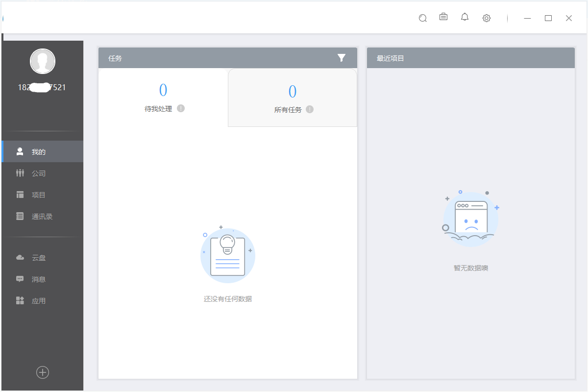Click the briefcase workspace icon in the title bar
The width and height of the screenshot is (588, 392).
[x=443, y=18]
